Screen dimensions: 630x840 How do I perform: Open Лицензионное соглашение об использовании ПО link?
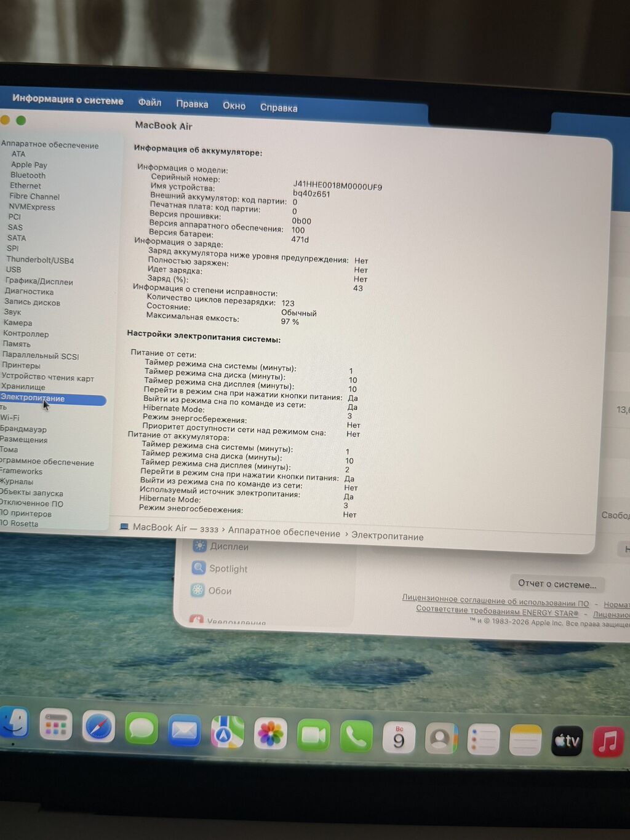(x=495, y=602)
